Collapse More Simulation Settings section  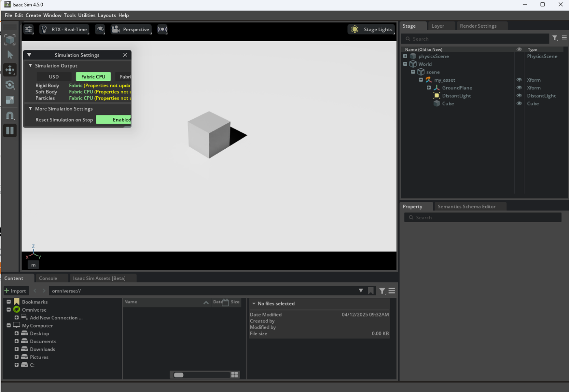pyautogui.click(x=30, y=108)
